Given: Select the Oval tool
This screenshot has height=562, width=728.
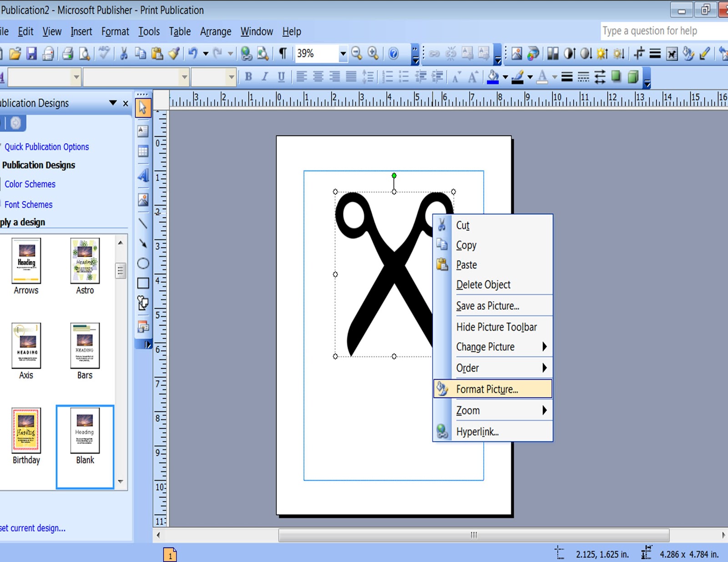Looking at the screenshot, I should (142, 263).
